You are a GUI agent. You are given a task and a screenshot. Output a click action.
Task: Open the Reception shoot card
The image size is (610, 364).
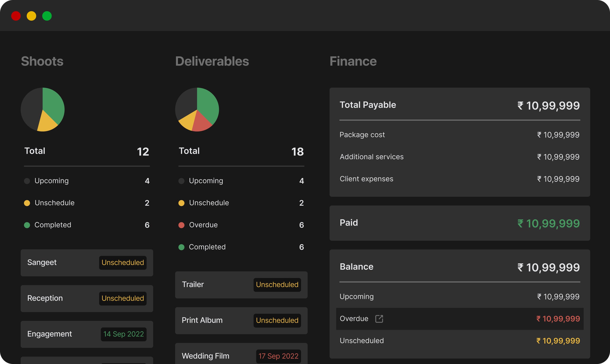[87, 299]
